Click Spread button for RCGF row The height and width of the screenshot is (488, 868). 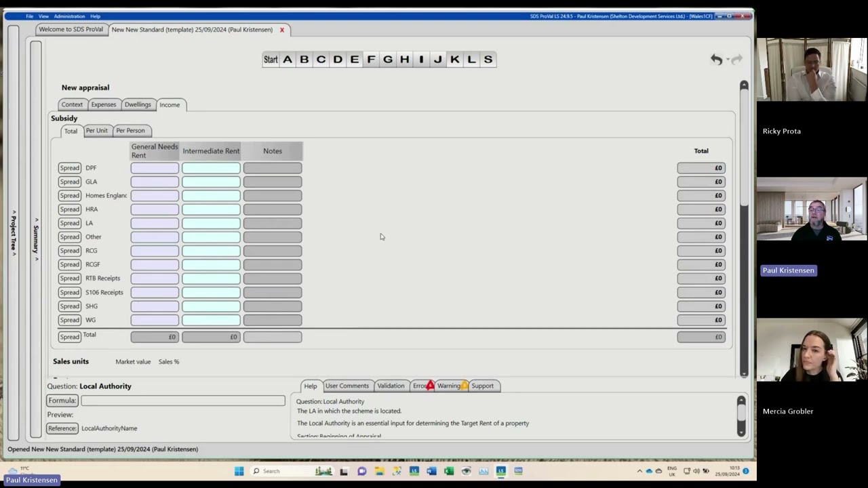coord(69,264)
